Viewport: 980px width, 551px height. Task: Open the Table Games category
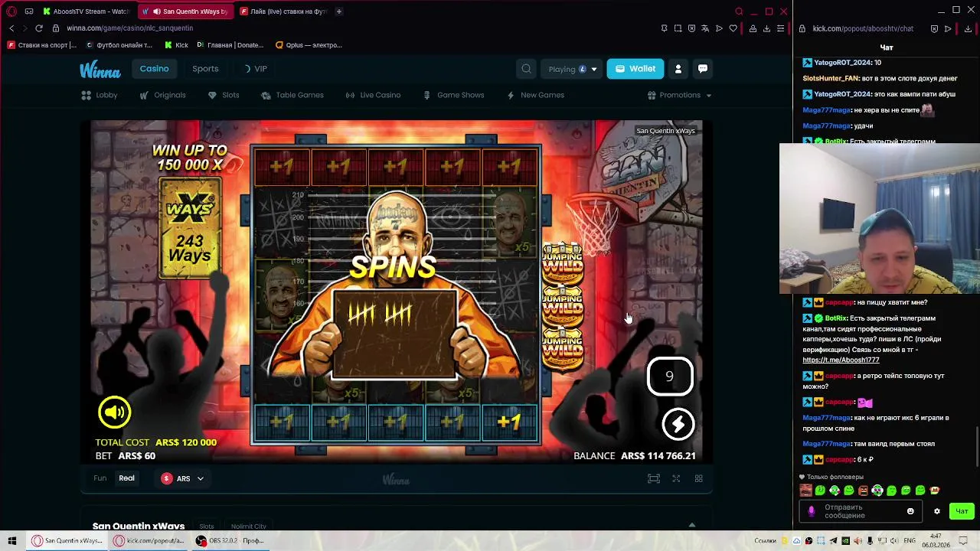pos(292,95)
